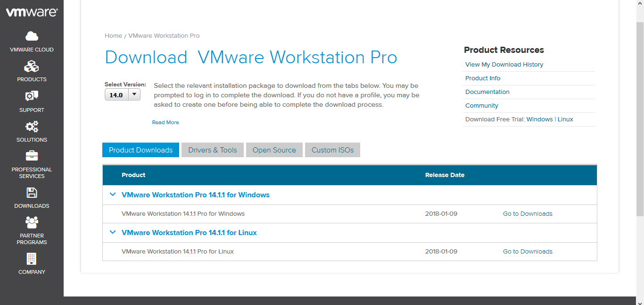The image size is (644, 305).
Task: Open the Solutions gears icon
Action: [x=32, y=127]
